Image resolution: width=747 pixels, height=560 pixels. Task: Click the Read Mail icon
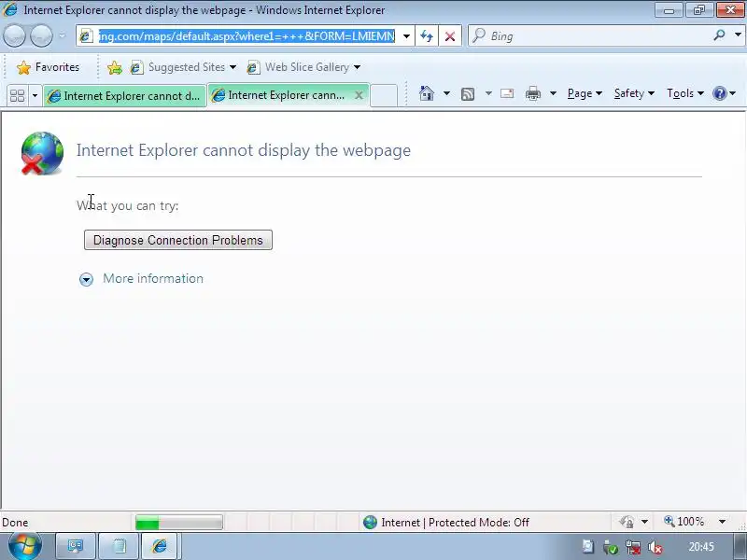pos(507,93)
